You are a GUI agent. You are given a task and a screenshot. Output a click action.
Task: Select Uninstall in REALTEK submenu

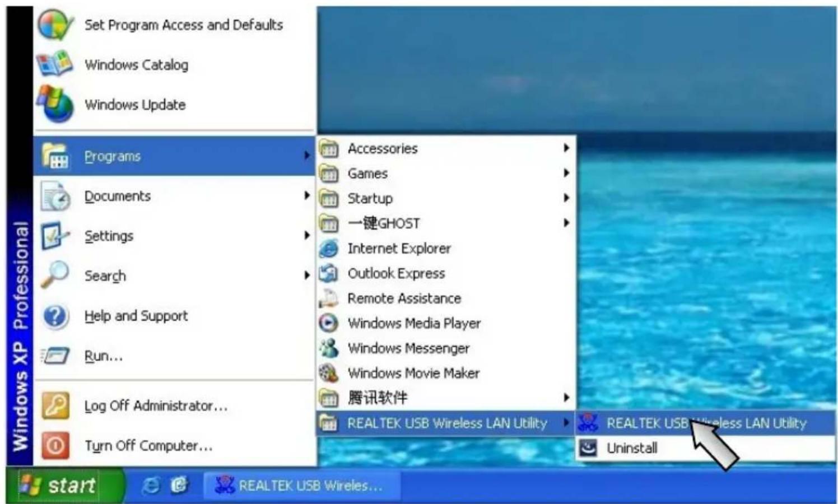tap(706, 448)
